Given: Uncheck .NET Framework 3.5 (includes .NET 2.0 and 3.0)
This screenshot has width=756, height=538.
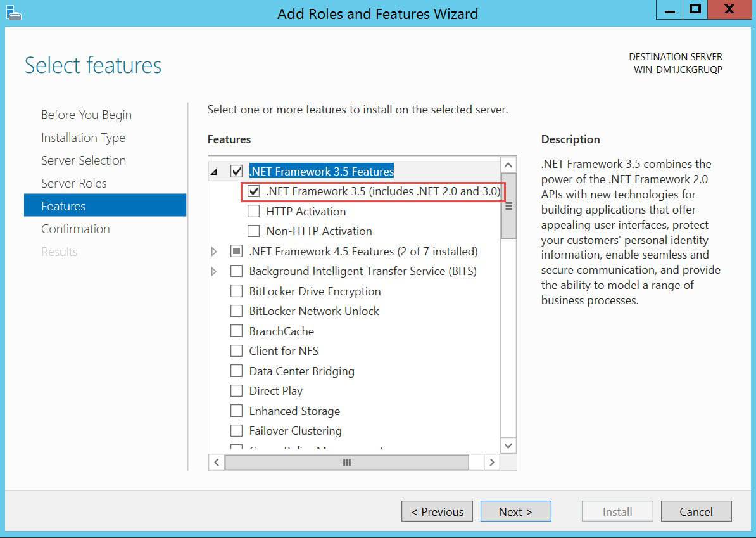Looking at the screenshot, I should [x=254, y=191].
